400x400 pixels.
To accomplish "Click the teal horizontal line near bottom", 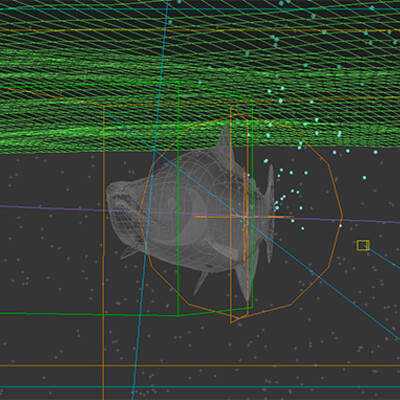I will tap(200, 387).
